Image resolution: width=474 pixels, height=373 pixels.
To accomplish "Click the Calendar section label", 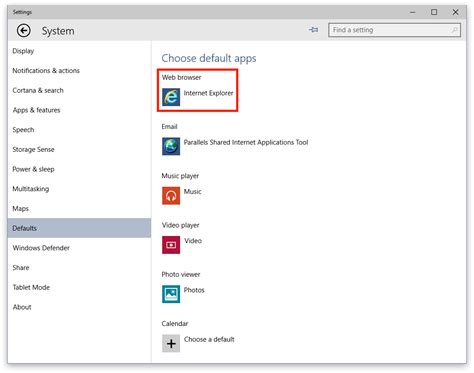I will point(175,324).
